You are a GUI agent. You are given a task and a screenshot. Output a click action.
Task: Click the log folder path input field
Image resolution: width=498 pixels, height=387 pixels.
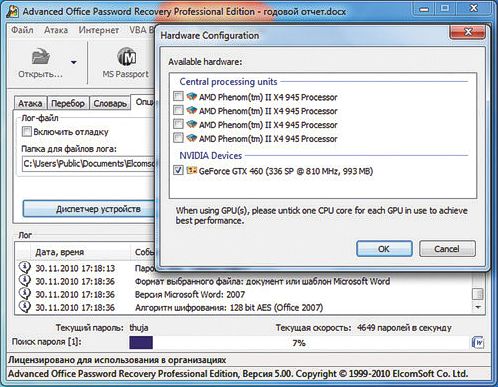[89, 164]
